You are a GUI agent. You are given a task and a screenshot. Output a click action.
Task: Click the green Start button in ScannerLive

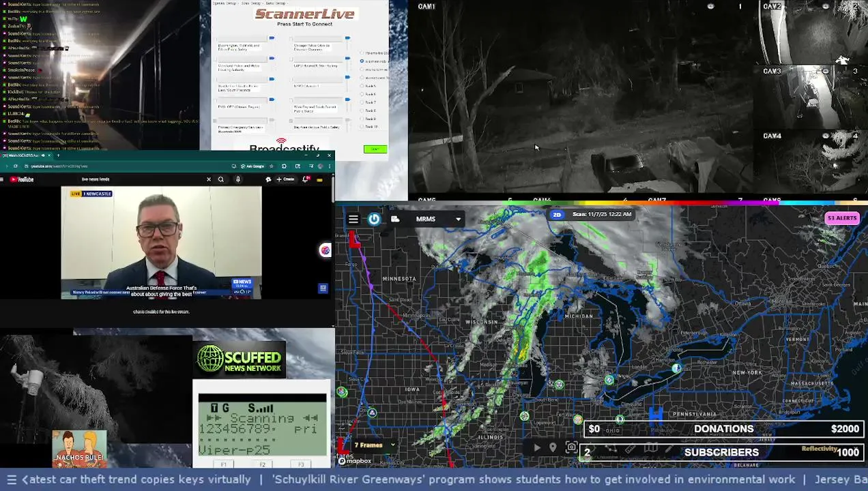click(x=375, y=149)
